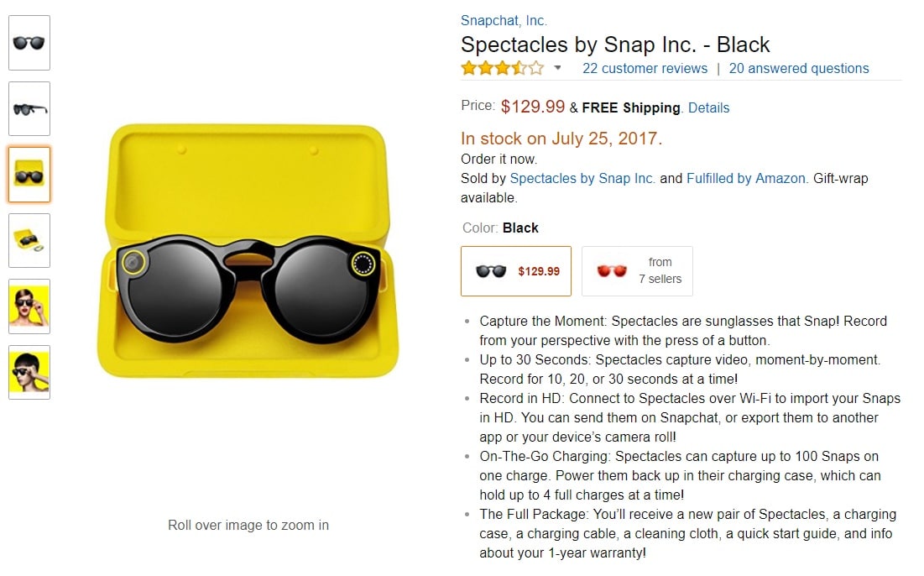Open the 22 customer reviews link
Image resolution: width=924 pixels, height=576 pixels.
coord(645,69)
